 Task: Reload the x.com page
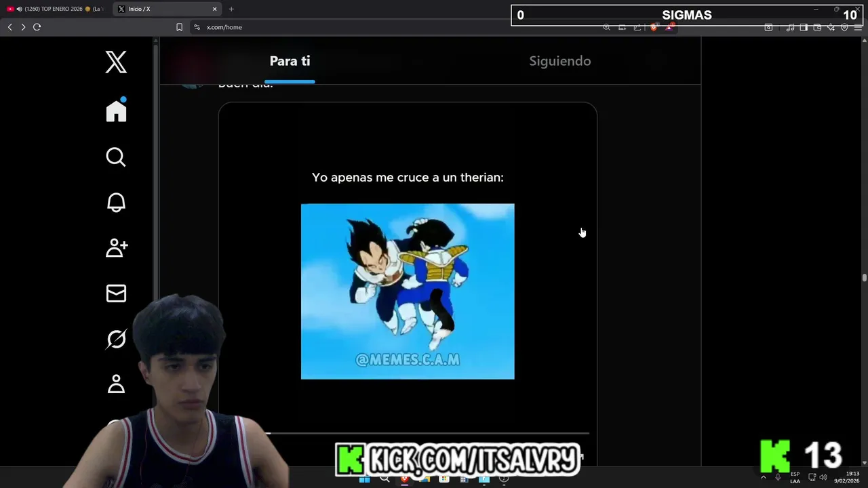pos(37,27)
